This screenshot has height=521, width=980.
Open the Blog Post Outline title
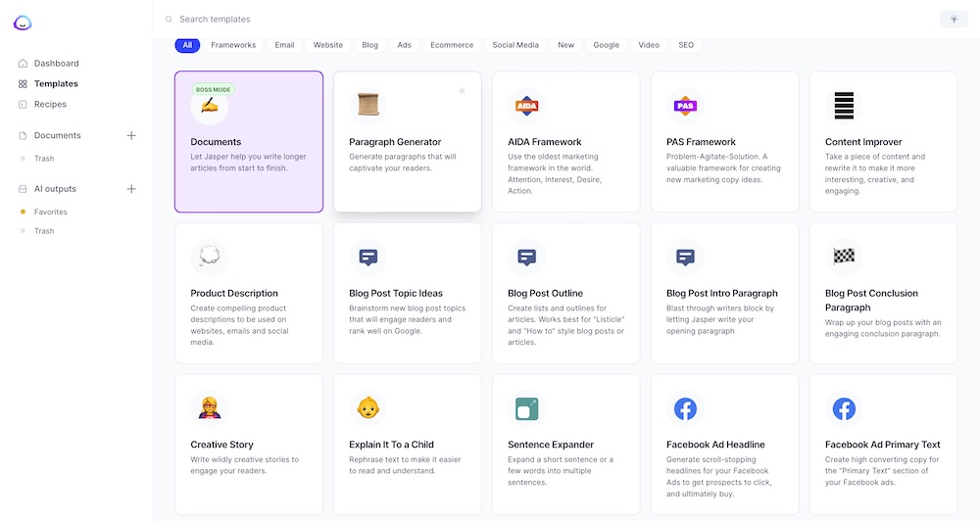pyautogui.click(x=545, y=293)
